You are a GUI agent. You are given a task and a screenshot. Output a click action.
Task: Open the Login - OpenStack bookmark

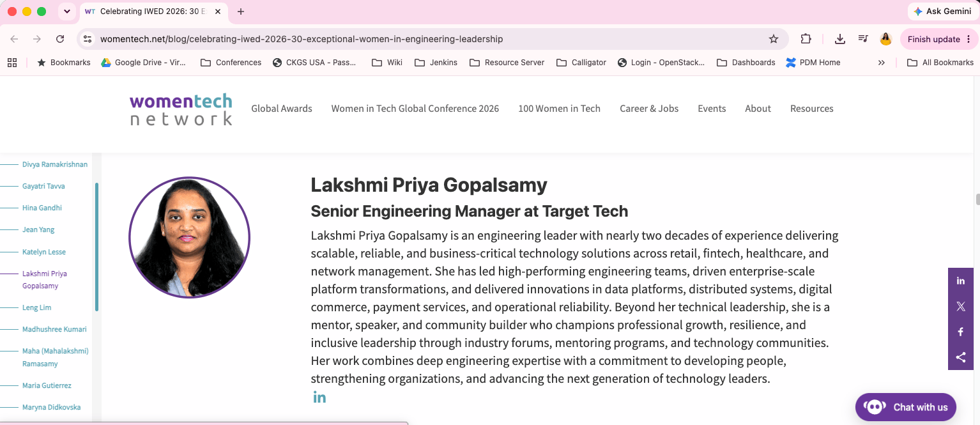661,62
